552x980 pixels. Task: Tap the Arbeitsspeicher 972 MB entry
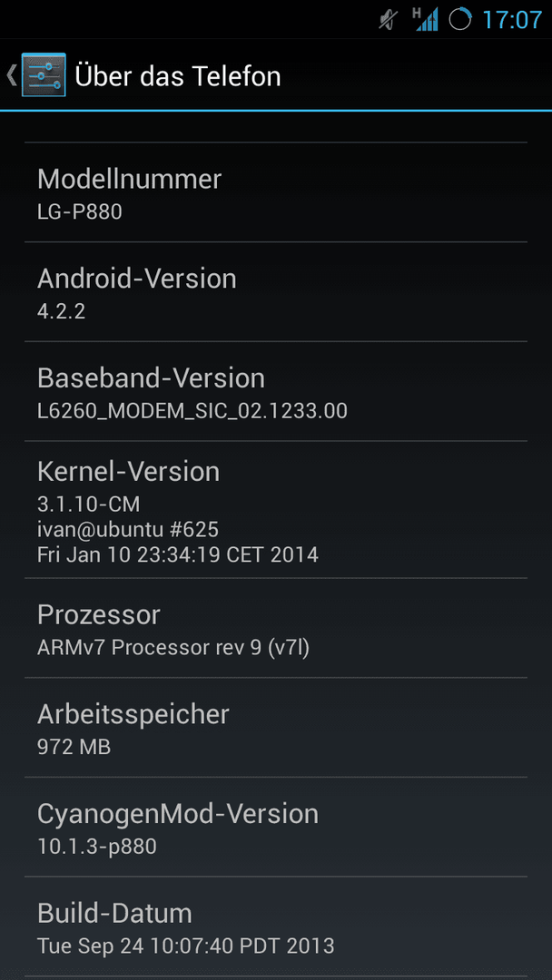276,727
